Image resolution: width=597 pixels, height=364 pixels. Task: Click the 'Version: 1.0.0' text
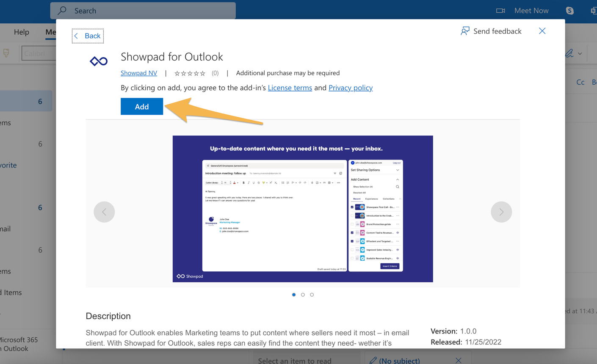(x=453, y=331)
